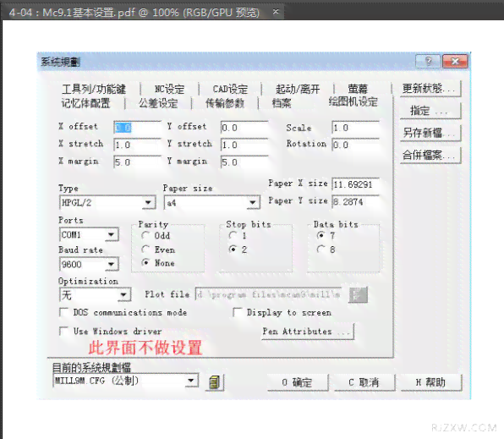
Task: Click the 另存新檔 button
Action: [x=430, y=133]
